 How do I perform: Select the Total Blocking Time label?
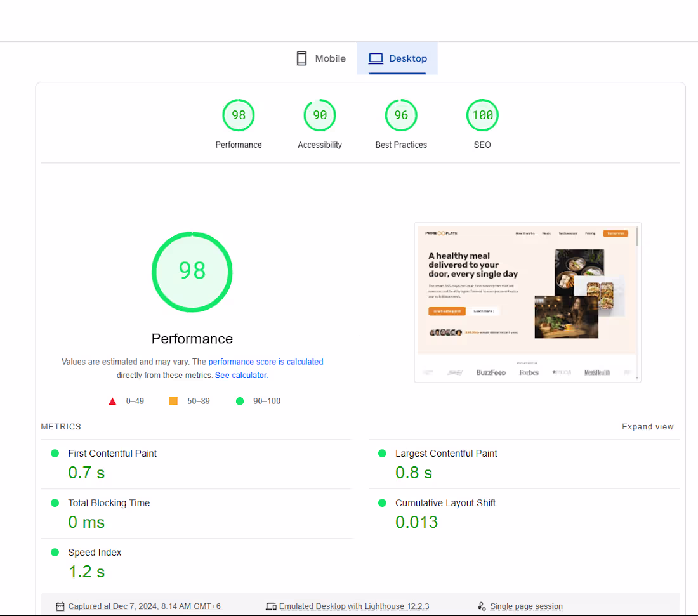tap(109, 503)
